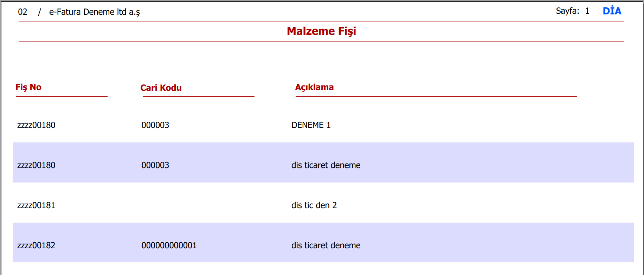Select the dis tic den 2 description
Screen dimensions: 644x275
click(314, 205)
